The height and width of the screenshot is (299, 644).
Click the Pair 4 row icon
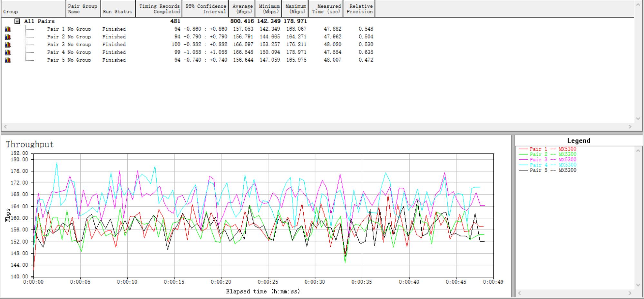click(8, 52)
